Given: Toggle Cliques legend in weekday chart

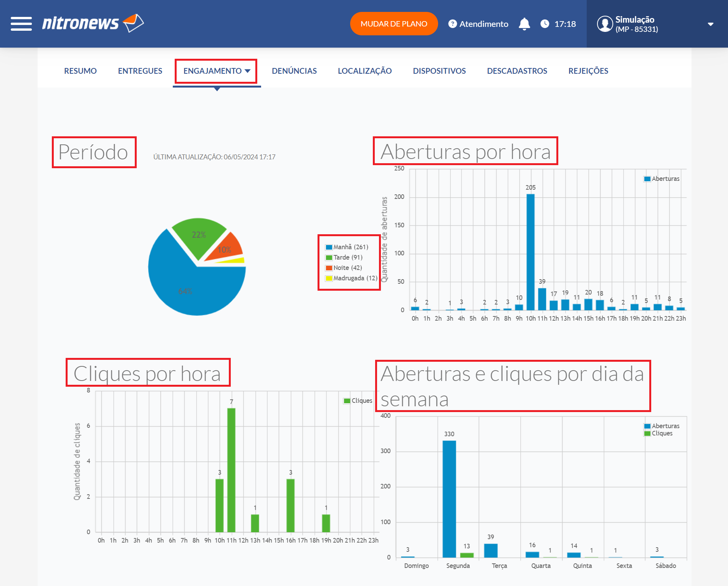Looking at the screenshot, I should 658,433.
